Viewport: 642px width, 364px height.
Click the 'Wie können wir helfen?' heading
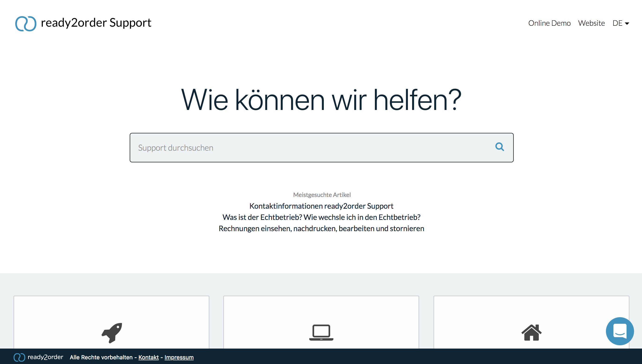(x=321, y=100)
